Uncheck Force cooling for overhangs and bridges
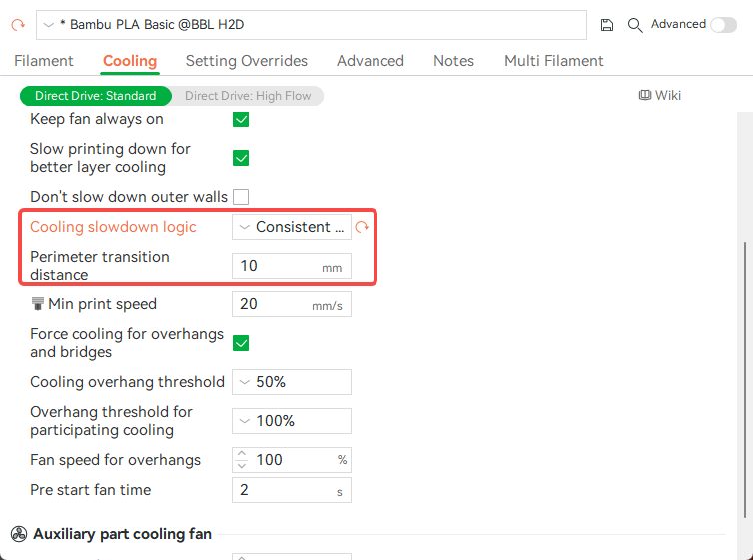Image resolution: width=753 pixels, height=560 pixels. click(241, 343)
